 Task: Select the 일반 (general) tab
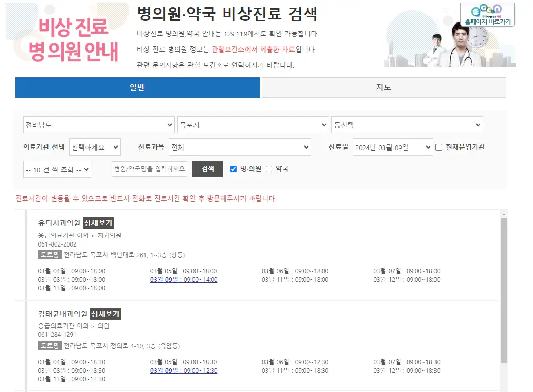click(x=137, y=88)
